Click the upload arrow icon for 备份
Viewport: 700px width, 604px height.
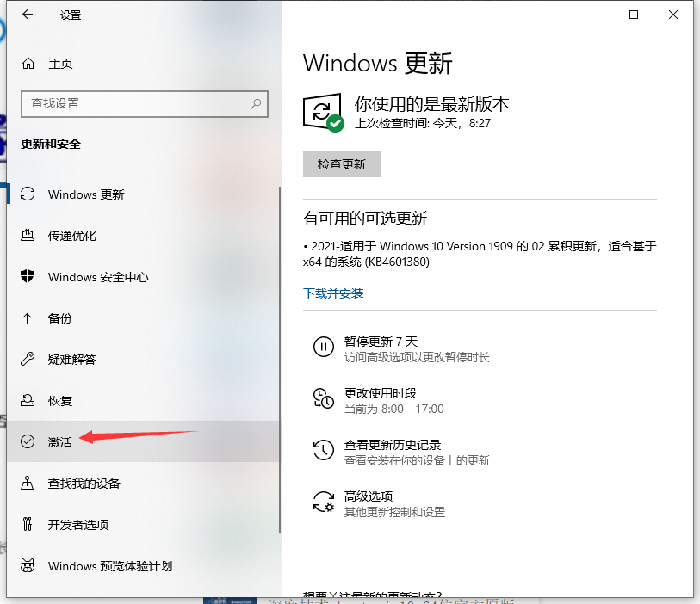pos(29,318)
